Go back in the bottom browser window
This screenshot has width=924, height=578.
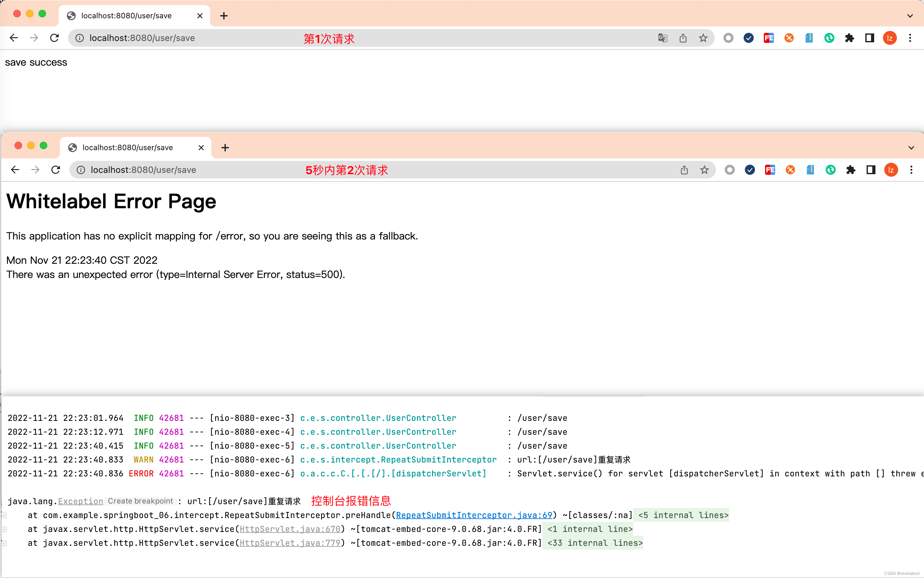point(15,170)
